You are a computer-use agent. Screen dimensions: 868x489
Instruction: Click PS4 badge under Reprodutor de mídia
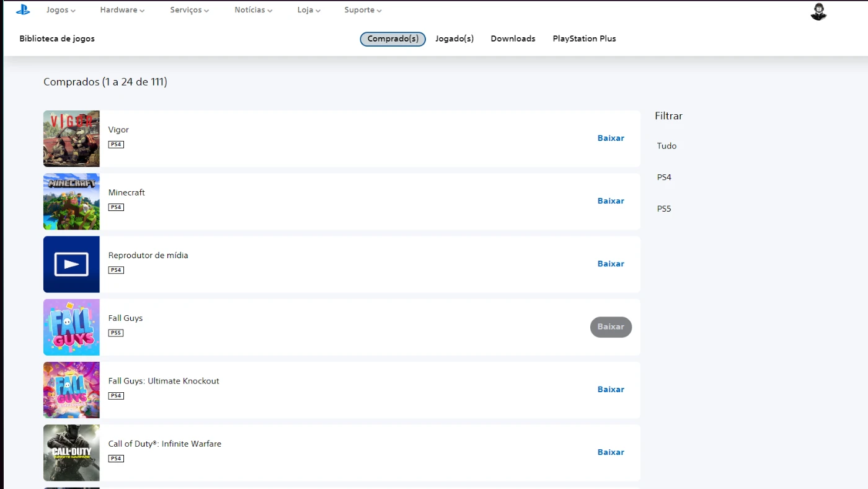pos(116,270)
